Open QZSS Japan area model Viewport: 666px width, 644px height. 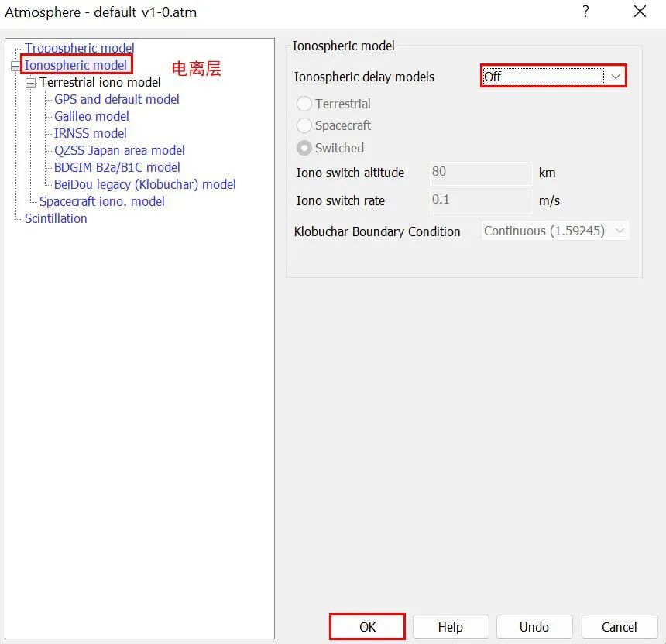click(119, 150)
